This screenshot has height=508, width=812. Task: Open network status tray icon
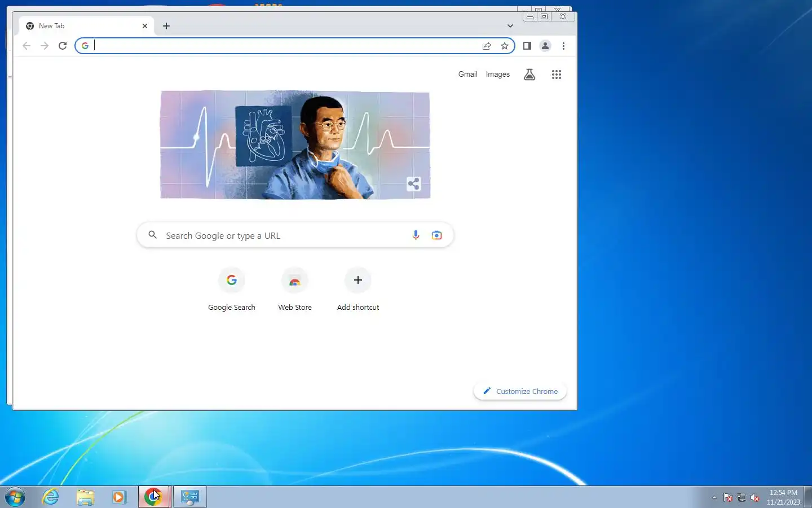pos(742,498)
